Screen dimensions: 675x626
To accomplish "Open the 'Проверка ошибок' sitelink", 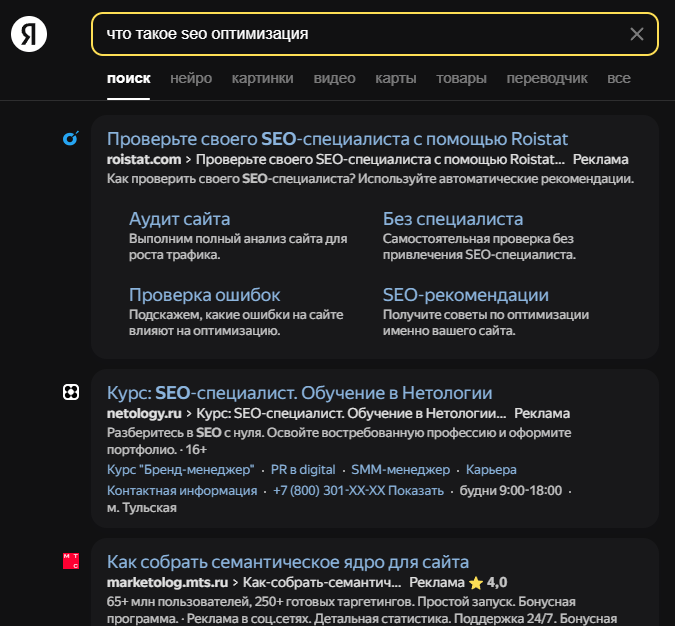I will (204, 295).
